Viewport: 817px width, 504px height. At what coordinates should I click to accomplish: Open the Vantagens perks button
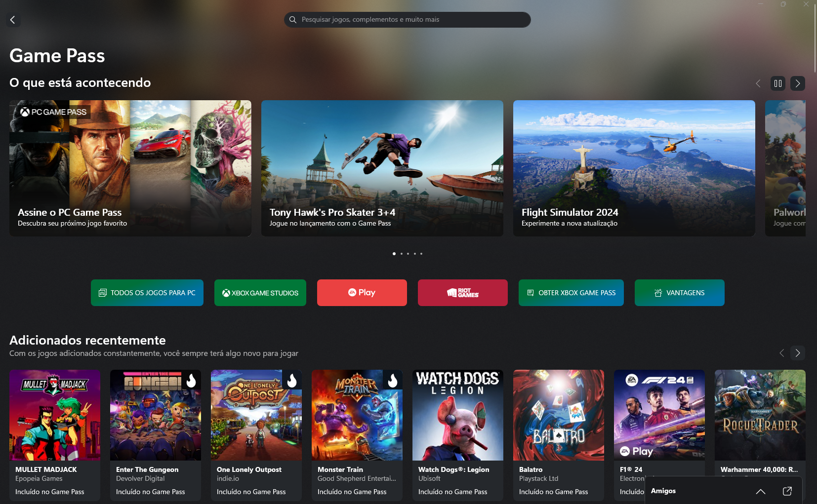tap(680, 293)
